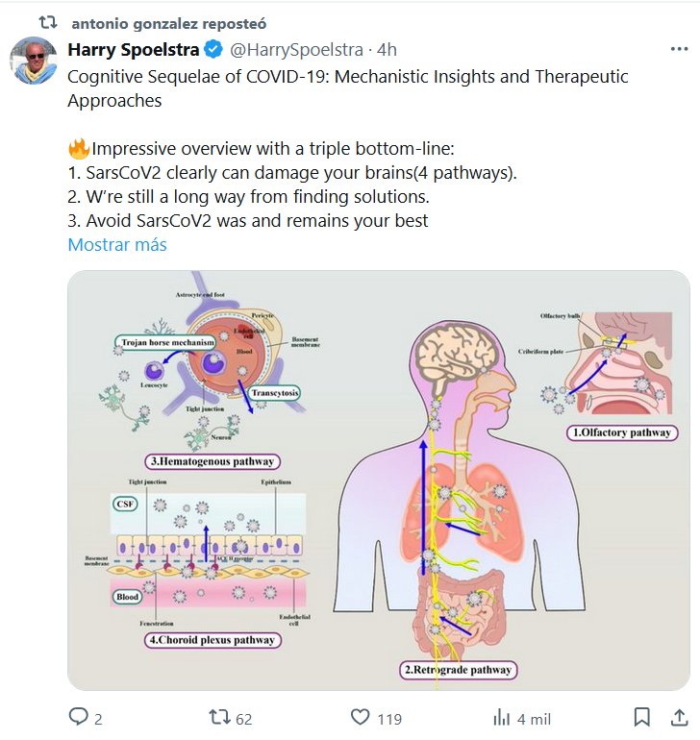
Task: Open the views analytics bar chart icon
Action: [501, 718]
